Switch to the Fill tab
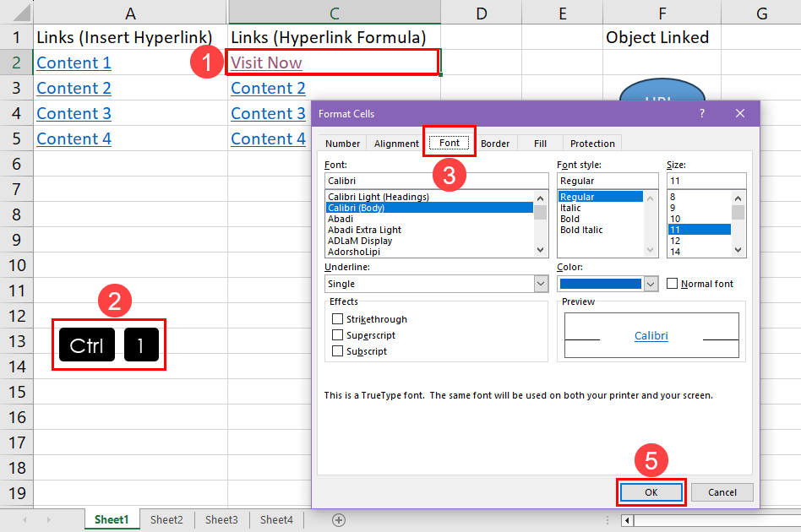This screenshot has width=801, height=532. [540, 144]
